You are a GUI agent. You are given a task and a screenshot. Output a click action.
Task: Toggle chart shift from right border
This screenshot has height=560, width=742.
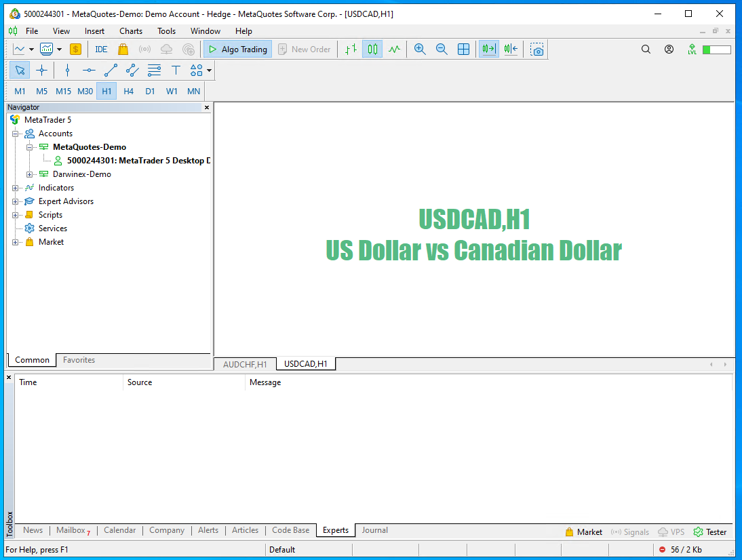(x=511, y=49)
